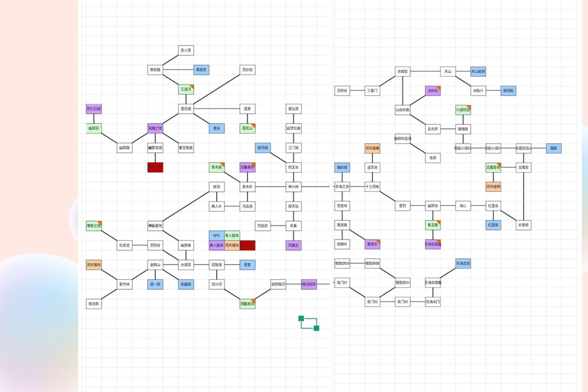The image size is (588, 392).
Task: Click the blue 老家 node
Action: coord(247,265)
